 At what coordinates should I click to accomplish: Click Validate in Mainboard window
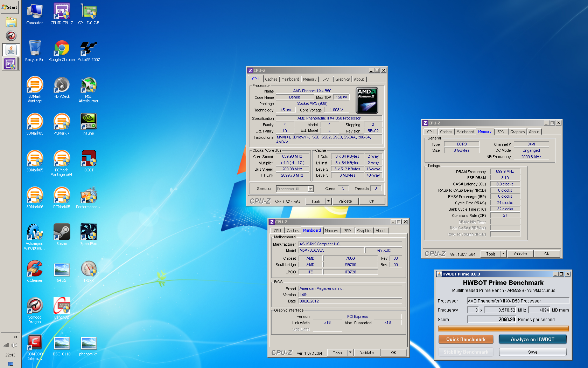click(367, 353)
